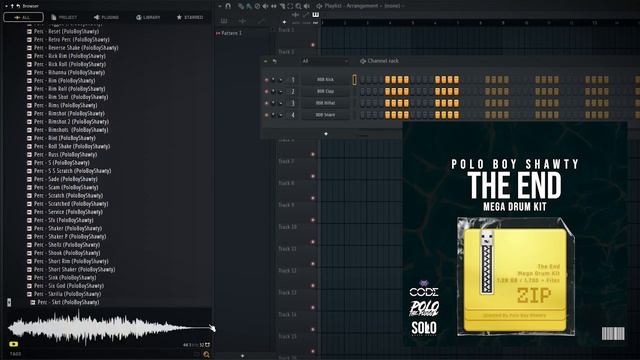
Task: Select the Mute tool in Playlist toolbar
Action: point(265,6)
